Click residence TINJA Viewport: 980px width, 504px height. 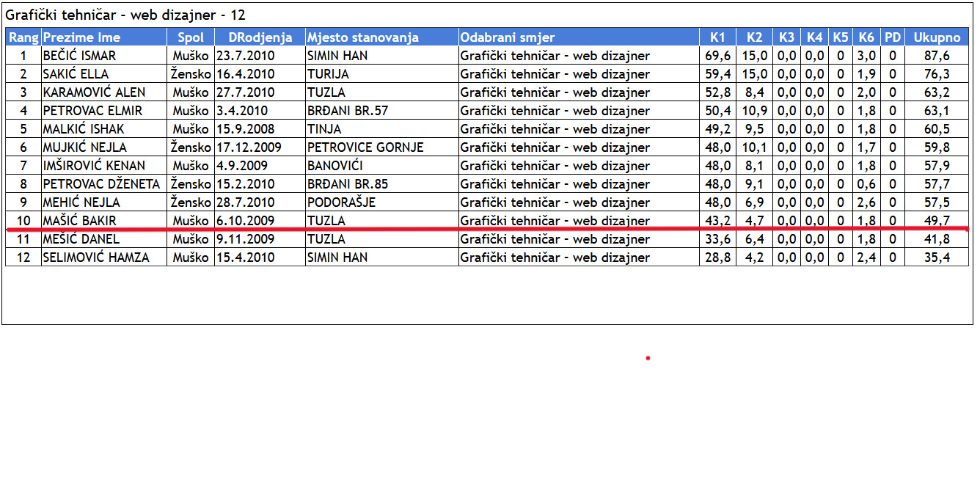point(324,129)
